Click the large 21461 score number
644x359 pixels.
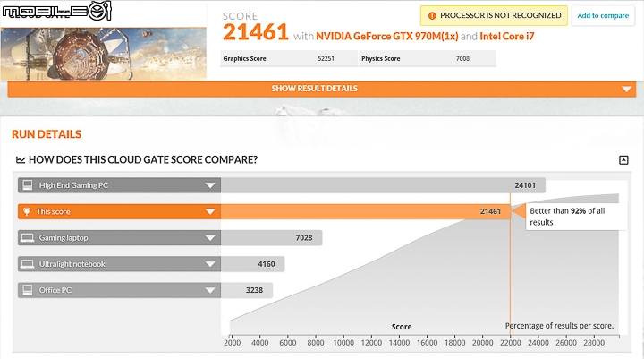256,32
